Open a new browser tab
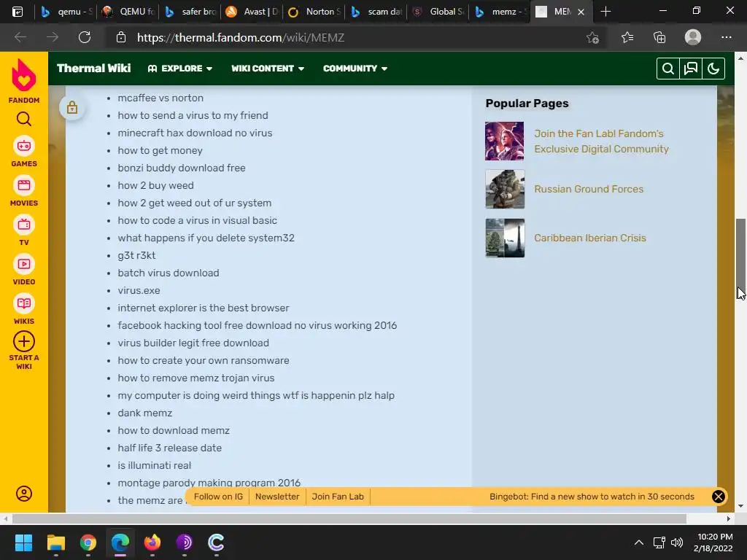 [x=605, y=12]
